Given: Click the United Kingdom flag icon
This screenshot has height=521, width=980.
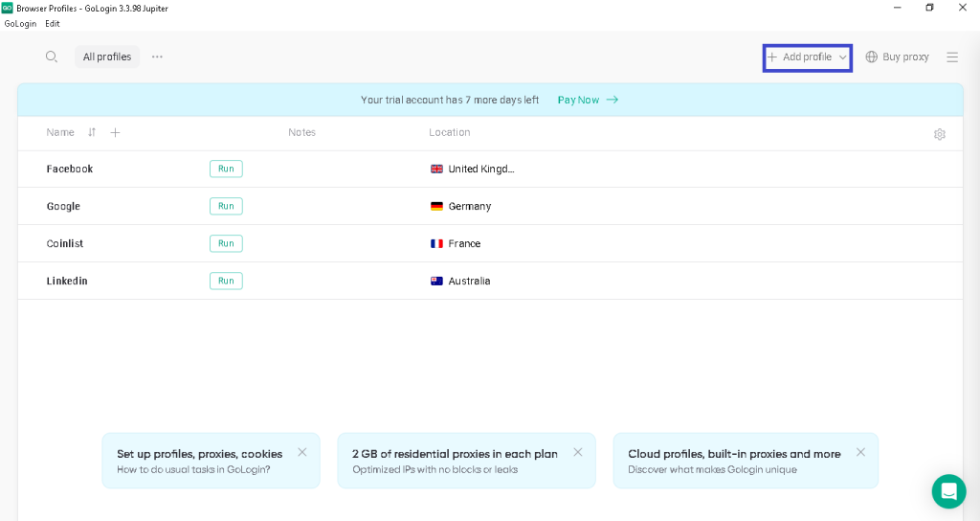Looking at the screenshot, I should [436, 169].
